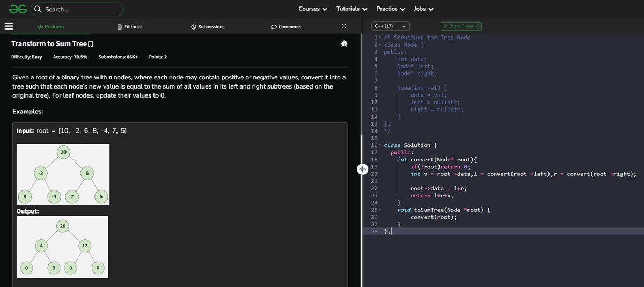
Task: Switch to the Submissions tab
Action: [x=208, y=27]
